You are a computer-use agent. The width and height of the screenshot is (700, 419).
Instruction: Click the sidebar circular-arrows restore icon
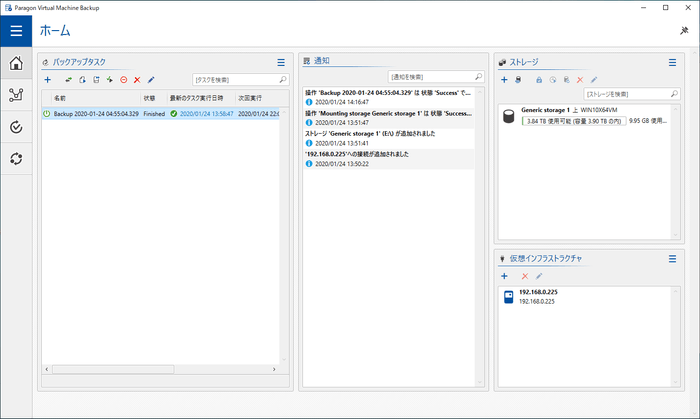(x=16, y=159)
